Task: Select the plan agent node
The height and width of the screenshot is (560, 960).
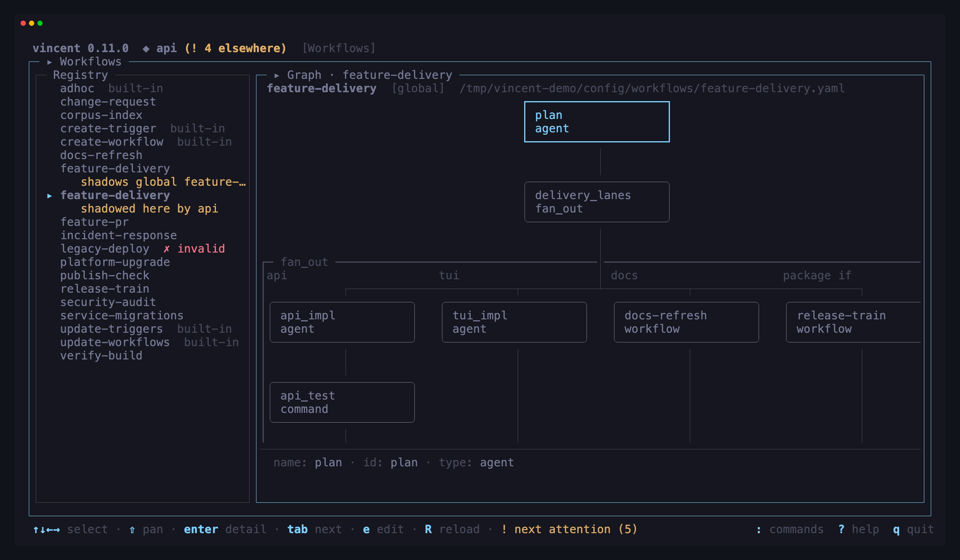Action: (597, 122)
